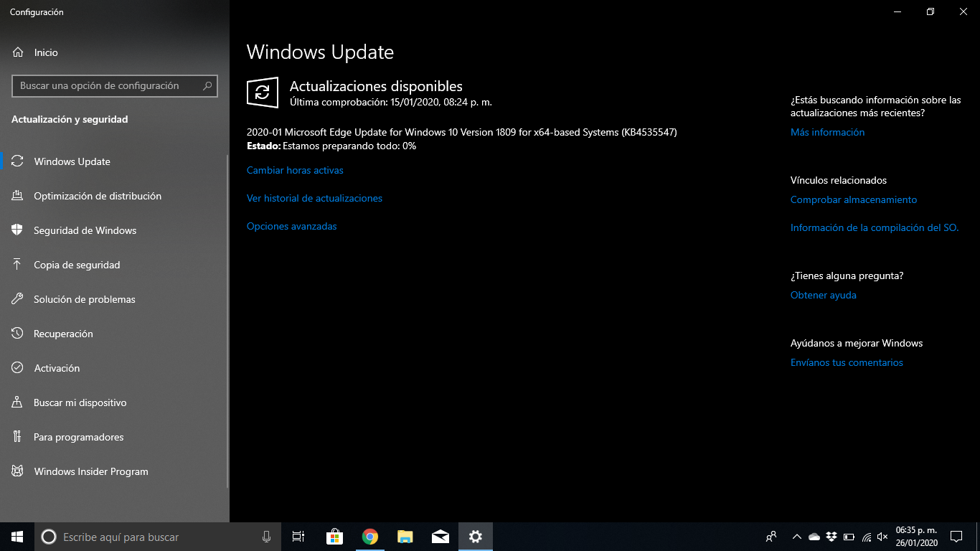Click Comprobar almacenamiento link
Screen dimensions: 980x551
tap(854, 200)
